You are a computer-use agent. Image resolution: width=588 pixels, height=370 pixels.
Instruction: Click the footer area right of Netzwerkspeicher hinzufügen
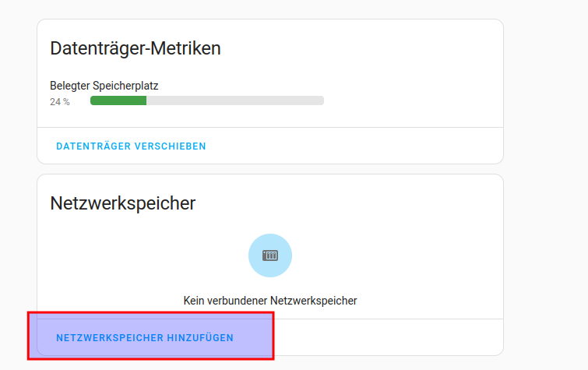coord(389,337)
